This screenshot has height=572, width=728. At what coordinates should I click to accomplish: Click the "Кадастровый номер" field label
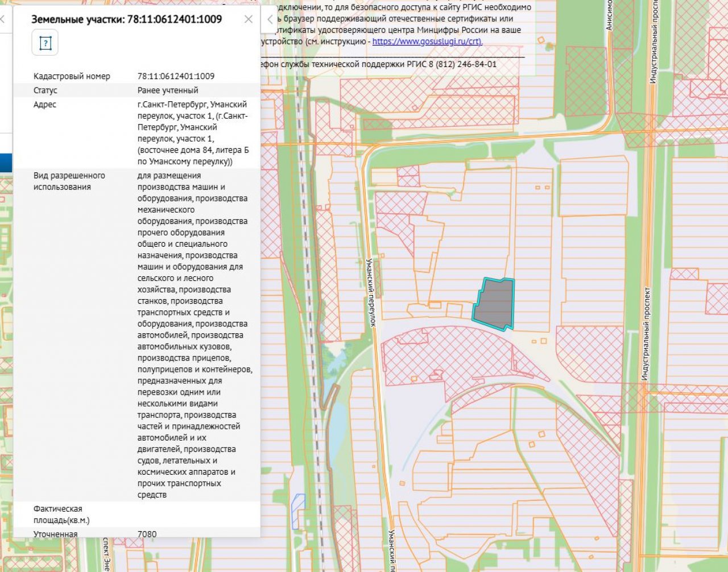(x=72, y=76)
